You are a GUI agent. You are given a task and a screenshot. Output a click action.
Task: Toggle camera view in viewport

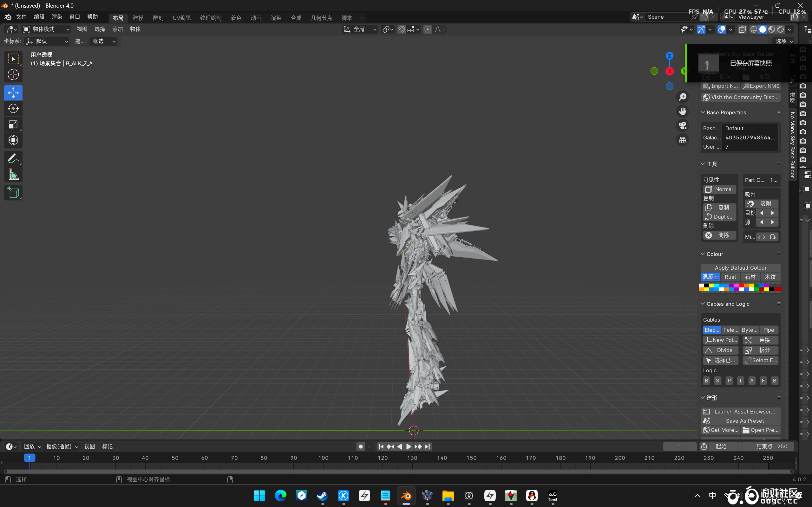683,126
